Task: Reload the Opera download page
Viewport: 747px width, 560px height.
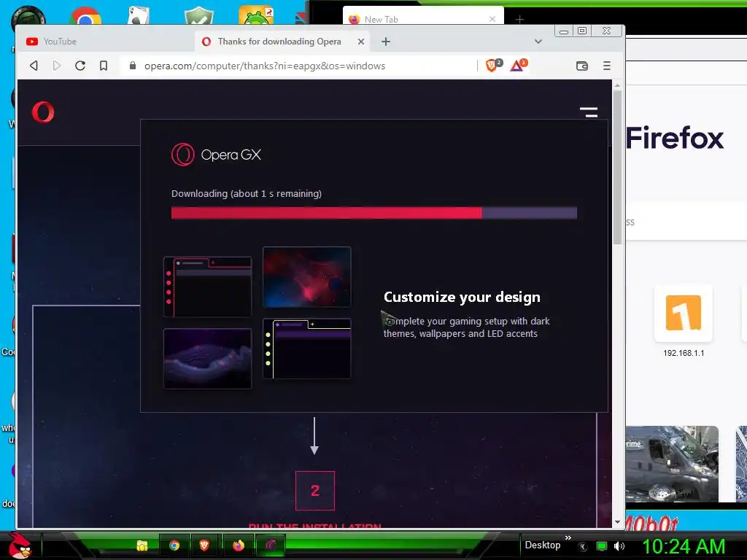Action: tap(80, 66)
